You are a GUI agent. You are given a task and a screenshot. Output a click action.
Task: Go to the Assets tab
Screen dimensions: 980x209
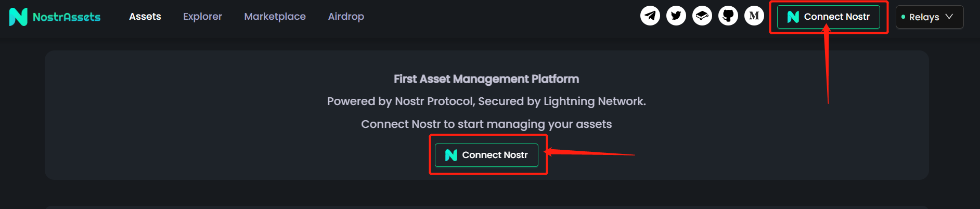pyautogui.click(x=145, y=17)
